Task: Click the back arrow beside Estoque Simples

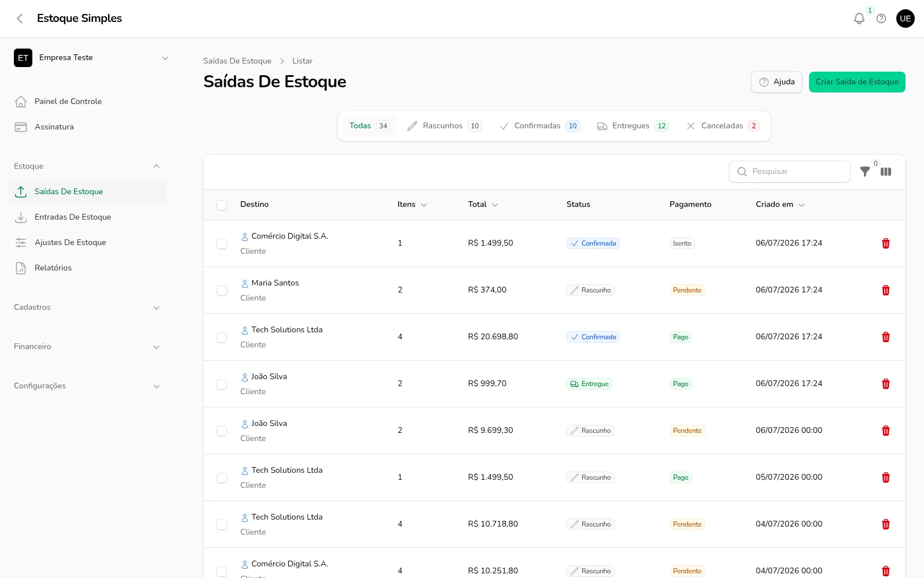Action: (x=20, y=18)
